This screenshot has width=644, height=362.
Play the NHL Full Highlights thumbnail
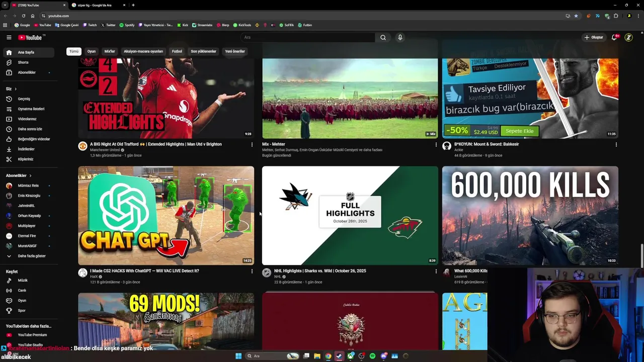(350, 215)
